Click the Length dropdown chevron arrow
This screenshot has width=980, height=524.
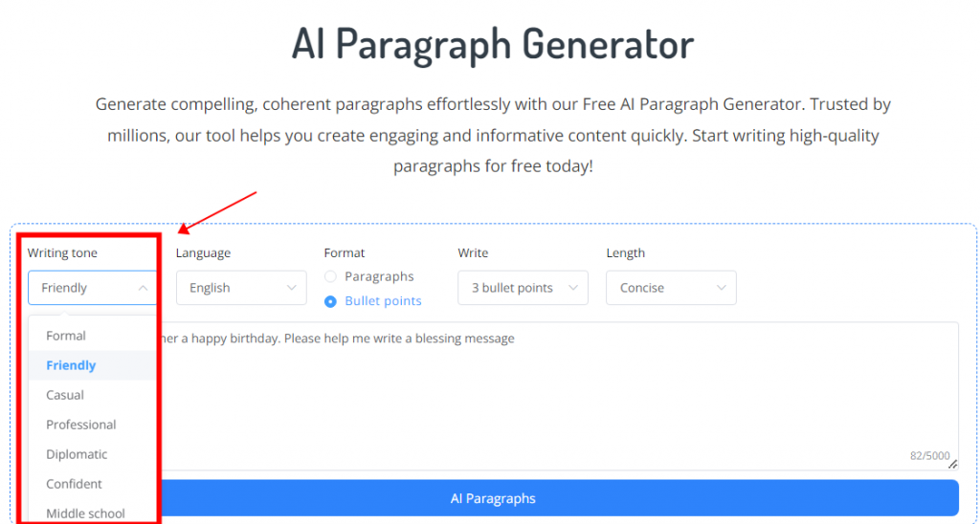click(x=722, y=288)
